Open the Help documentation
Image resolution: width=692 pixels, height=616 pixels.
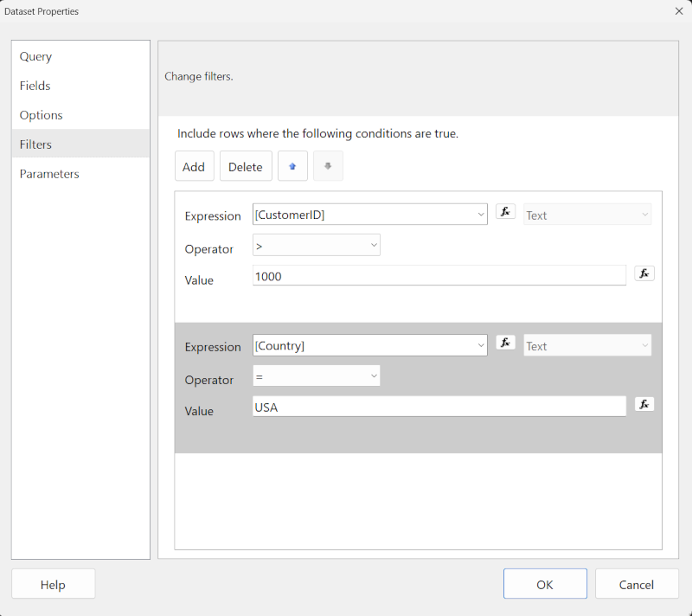click(53, 583)
